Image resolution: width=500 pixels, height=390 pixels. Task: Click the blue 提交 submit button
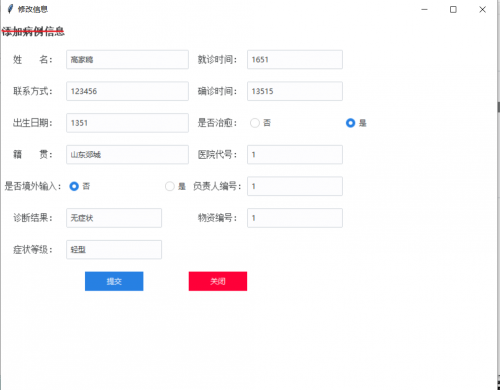(114, 281)
